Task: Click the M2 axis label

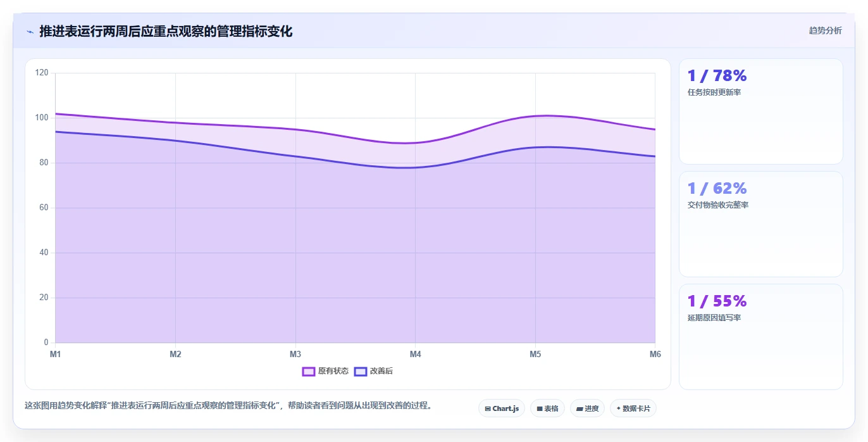Action: coord(175,354)
